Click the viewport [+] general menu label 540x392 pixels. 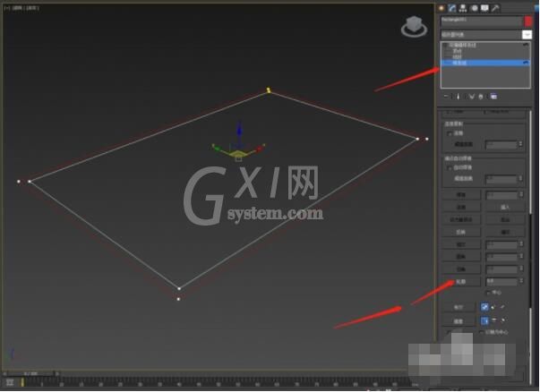(6, 8)
